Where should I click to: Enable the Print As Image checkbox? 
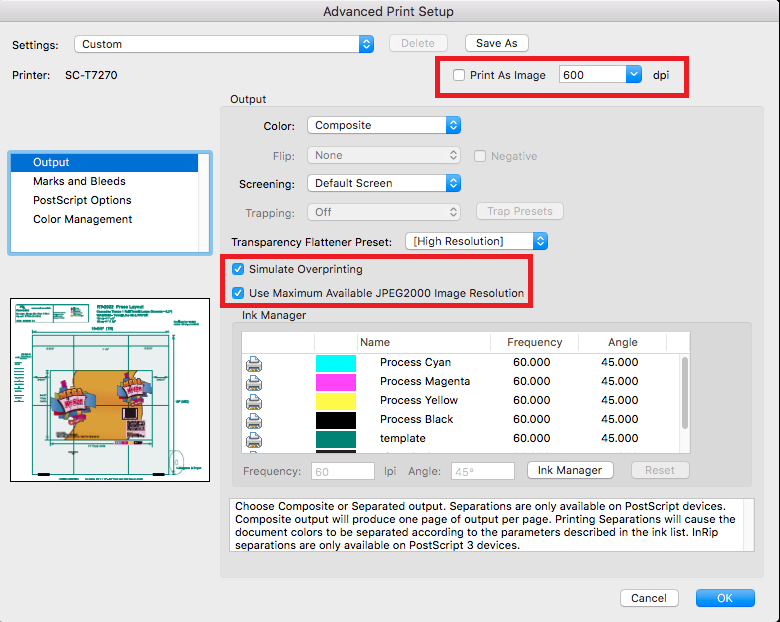pyautogui.click(x=459, y=75)
